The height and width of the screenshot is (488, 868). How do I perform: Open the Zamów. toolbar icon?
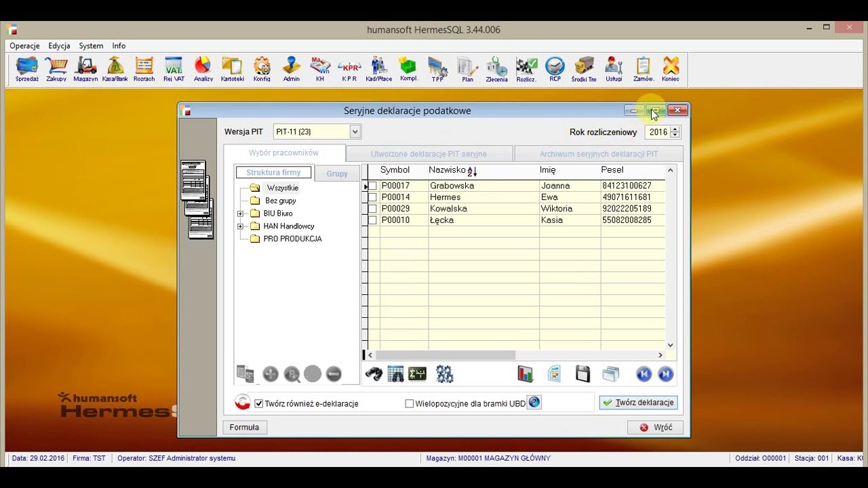point(643,70)
